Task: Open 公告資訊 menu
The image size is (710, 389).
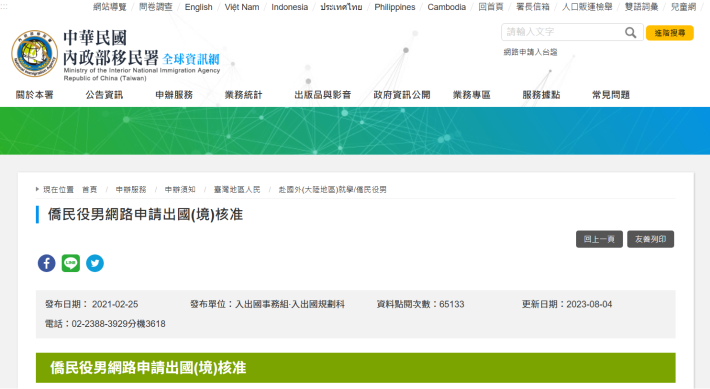Action: click(x=104, y=95)
